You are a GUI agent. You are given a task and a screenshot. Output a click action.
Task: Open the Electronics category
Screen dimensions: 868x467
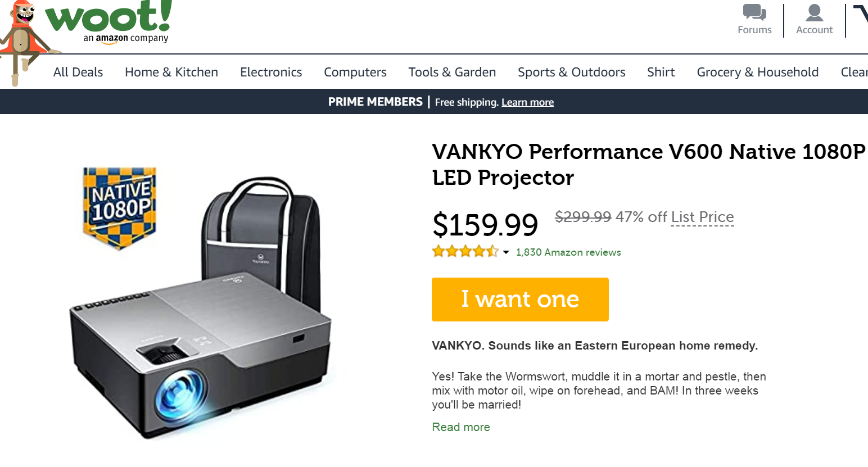click(x=271, y=72)
